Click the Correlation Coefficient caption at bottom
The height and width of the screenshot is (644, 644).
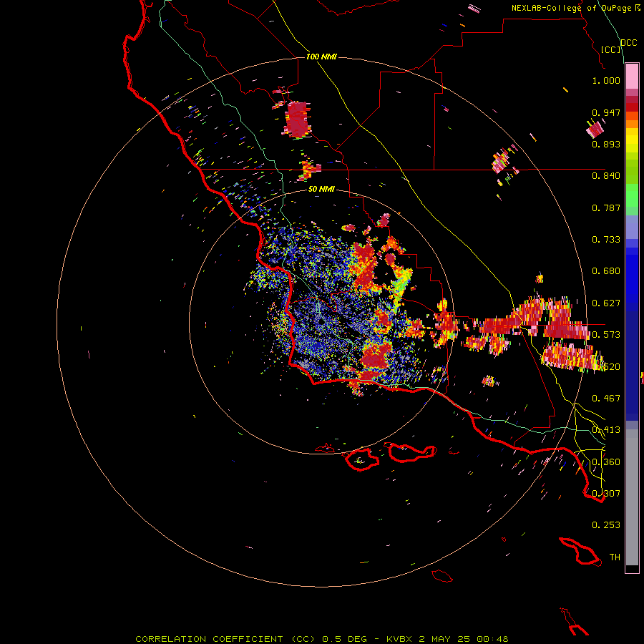tap(321, 639)
